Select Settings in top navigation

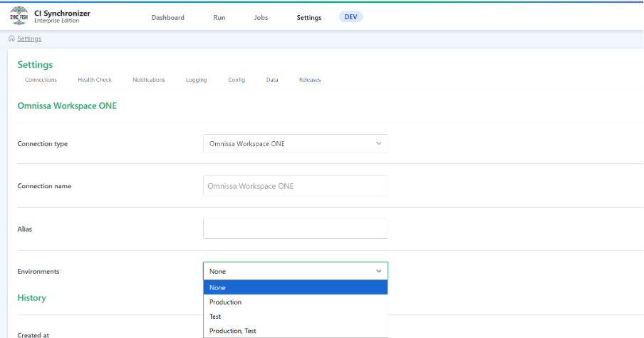click(x=309, y=17)
